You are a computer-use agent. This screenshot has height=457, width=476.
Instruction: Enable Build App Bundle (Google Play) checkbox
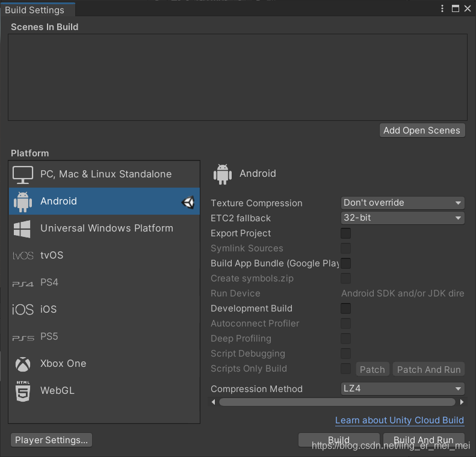(345, 263)
